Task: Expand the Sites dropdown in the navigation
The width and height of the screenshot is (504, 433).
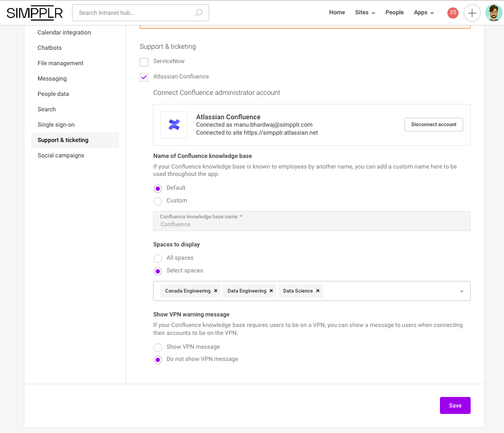Action: coord(365,12)
